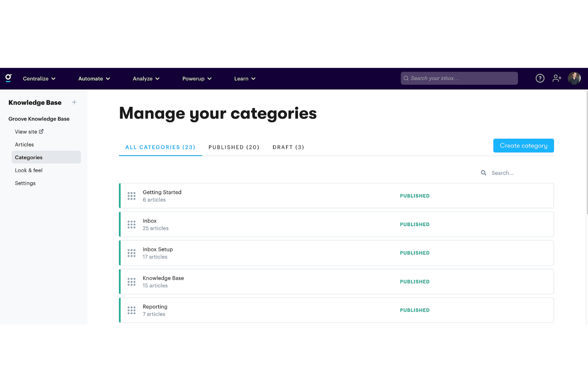The height and width of the screenshot is (392, 588).
Task: Click the magnifier icon in categories search
Action: [484, 173]
